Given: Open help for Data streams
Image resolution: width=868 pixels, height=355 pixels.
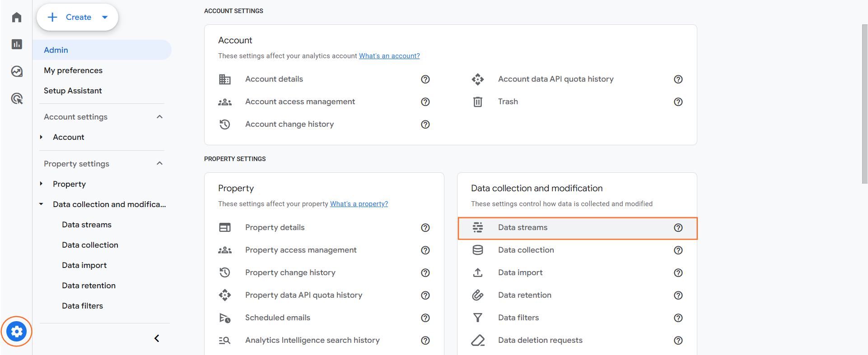Looking at the screenshot, I should point(678,228).
